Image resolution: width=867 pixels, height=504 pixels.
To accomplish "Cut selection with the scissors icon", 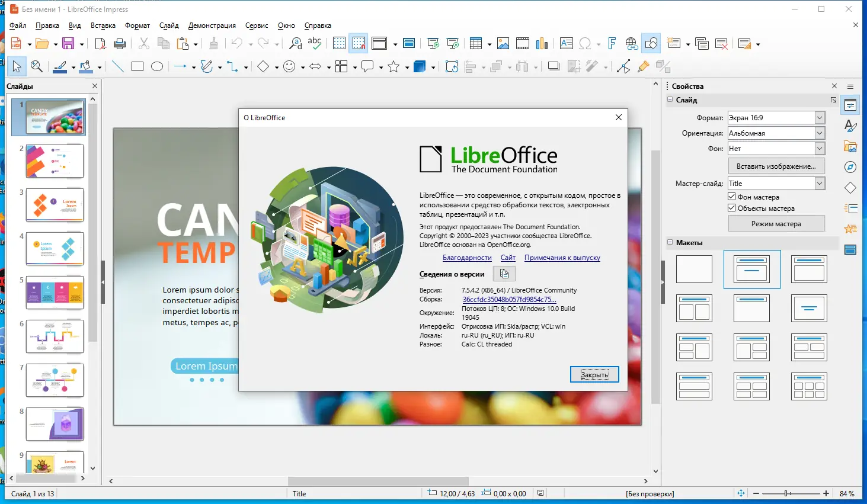I will click(144, 43).
